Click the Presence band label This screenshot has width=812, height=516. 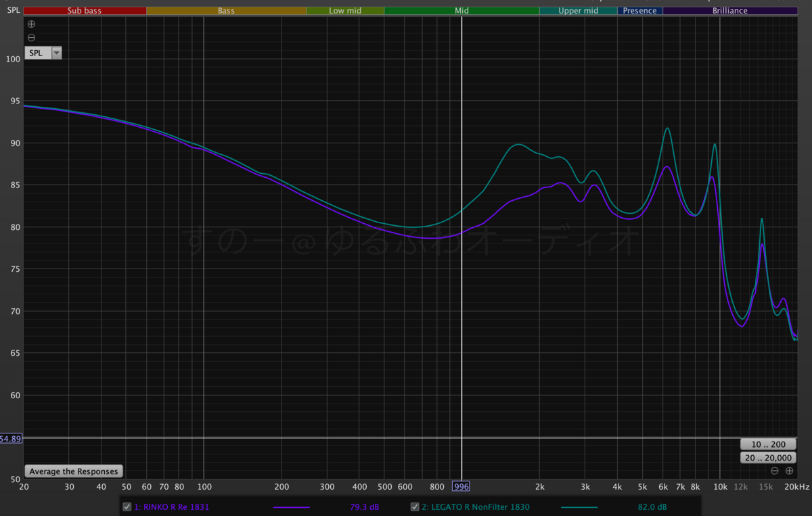640,11
